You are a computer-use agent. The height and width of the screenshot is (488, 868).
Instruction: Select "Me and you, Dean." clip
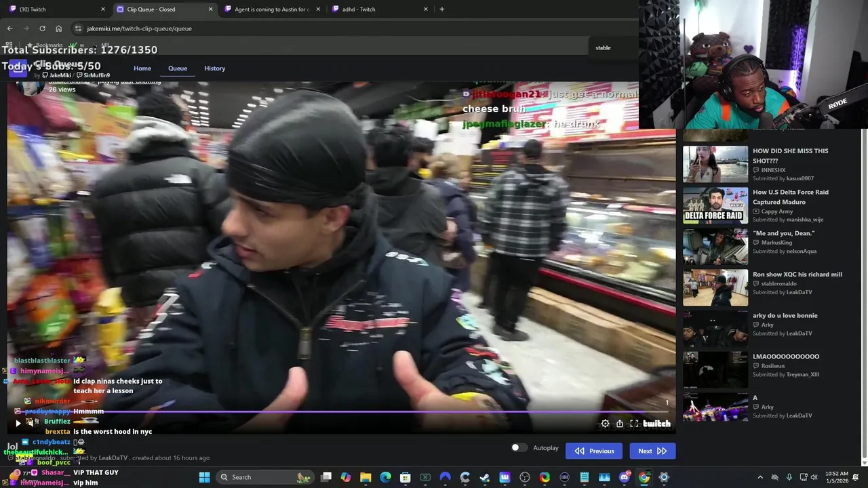[x=783, y=233]
